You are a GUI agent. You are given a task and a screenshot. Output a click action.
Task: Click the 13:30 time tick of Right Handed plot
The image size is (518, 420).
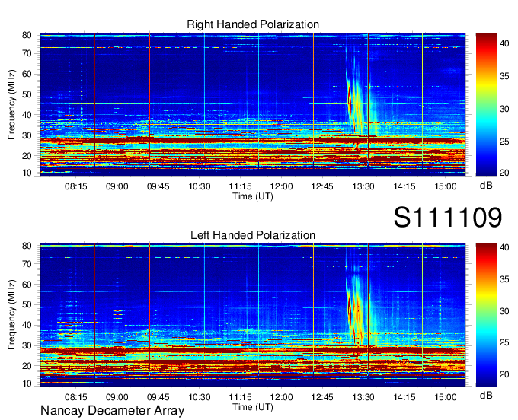click(x=363, y=186)
